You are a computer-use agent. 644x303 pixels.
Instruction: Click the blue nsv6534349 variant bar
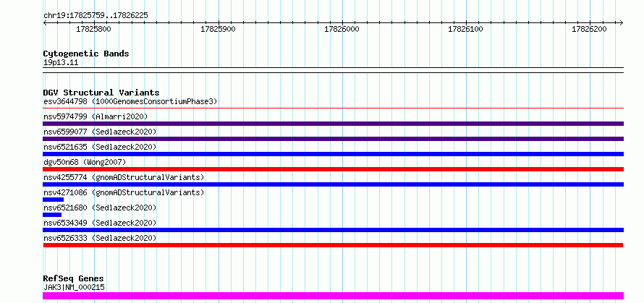click(x=334, y=230)
